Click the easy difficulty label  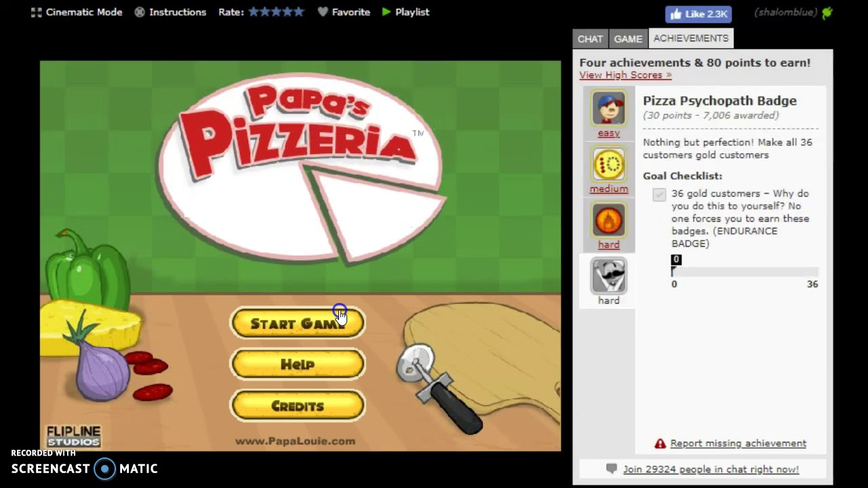[x=608, y=134]
